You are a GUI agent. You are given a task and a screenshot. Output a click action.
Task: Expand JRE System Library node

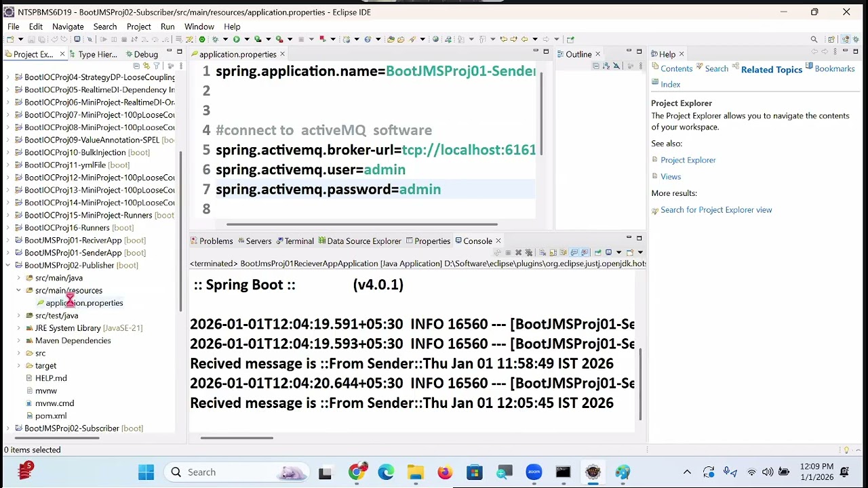[x=19, y=328]
